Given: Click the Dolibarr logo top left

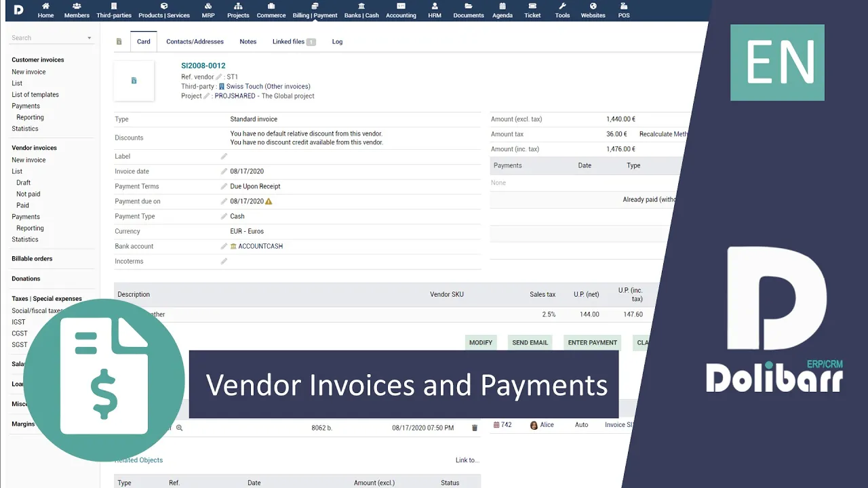Looking at the screenshot, I should click(18, 9).
